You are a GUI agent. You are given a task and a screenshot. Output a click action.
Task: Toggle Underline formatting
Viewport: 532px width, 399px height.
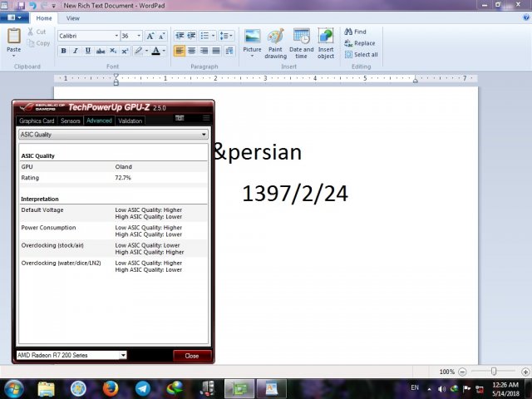pos(87,51)
